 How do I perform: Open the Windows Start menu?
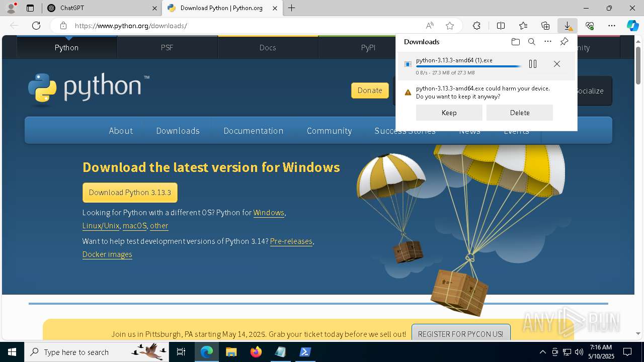pos(12,352)
